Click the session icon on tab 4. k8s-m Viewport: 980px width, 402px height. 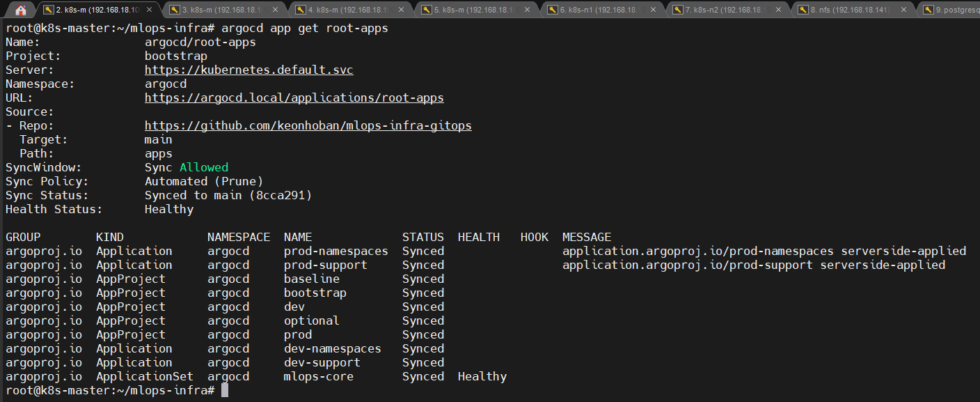coord(299,10)
